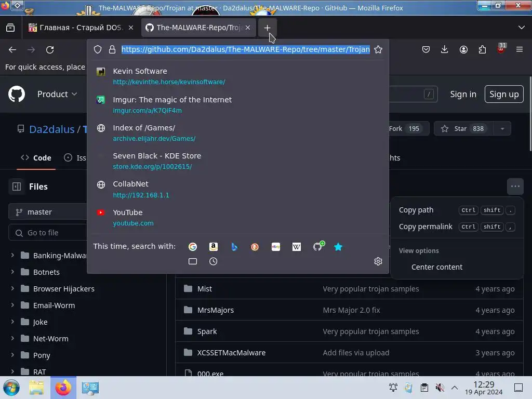Open file manager in taskbar
Screen dimensions: 532x399
click(x=36, y=388)
